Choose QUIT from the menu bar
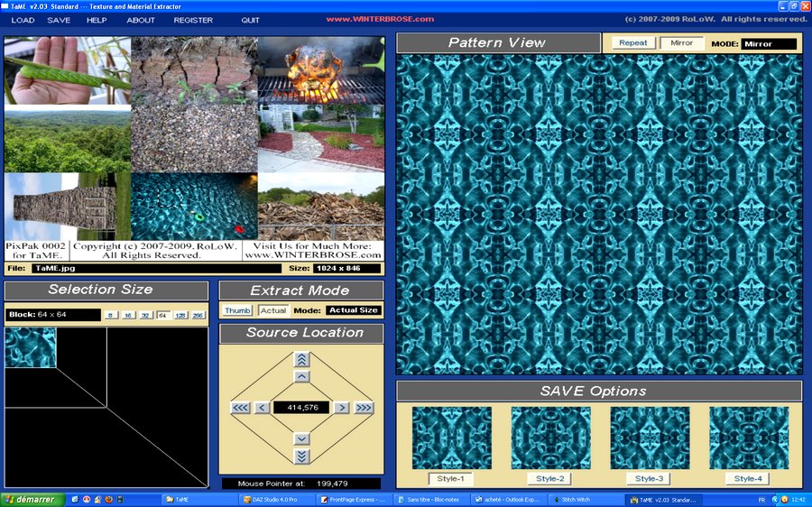 [250, 20]
